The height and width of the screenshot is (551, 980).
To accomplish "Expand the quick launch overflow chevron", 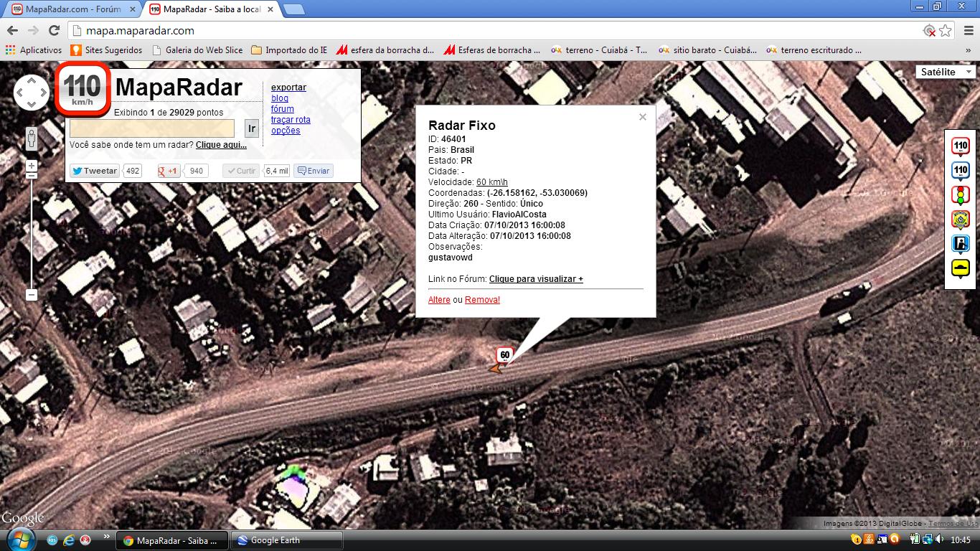I will 108,537.
